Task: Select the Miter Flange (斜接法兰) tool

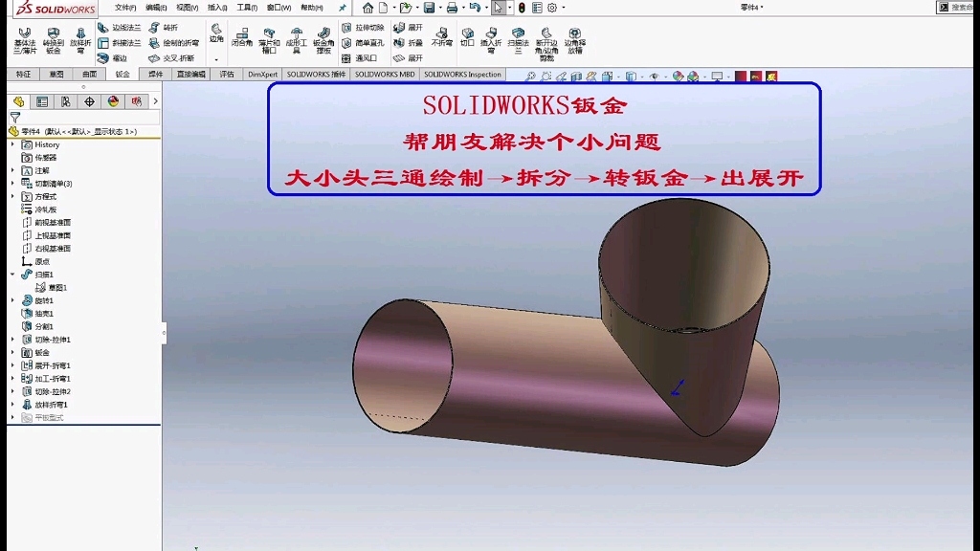Action: (119, 42)
